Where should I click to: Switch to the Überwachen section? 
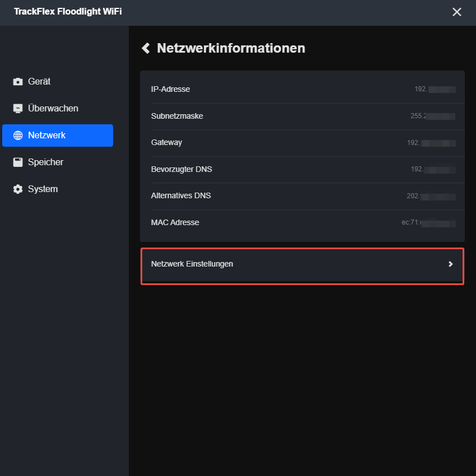click(x=58, y=109)
